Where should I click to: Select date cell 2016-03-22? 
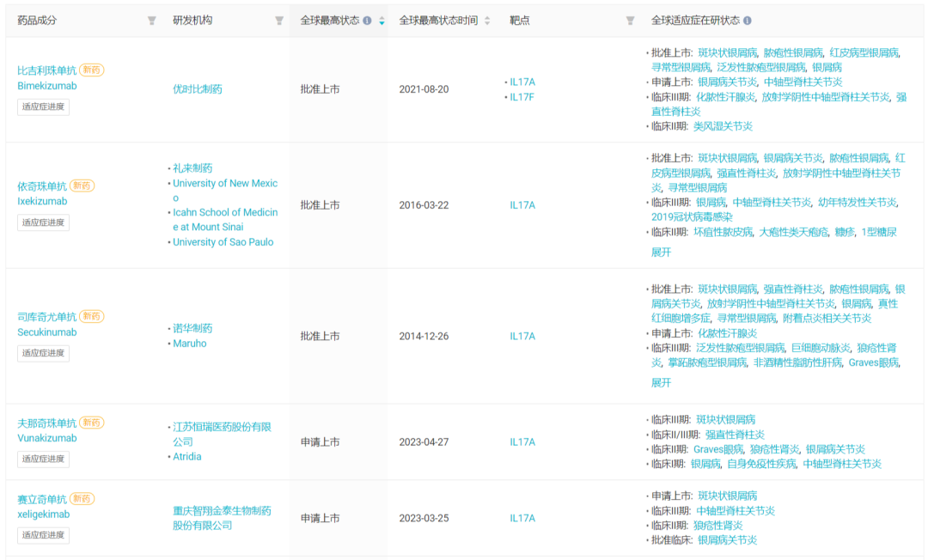424,205
